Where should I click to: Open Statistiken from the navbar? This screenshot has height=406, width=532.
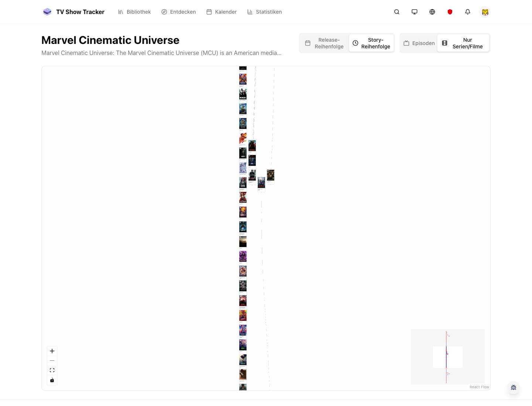[265, 12]
